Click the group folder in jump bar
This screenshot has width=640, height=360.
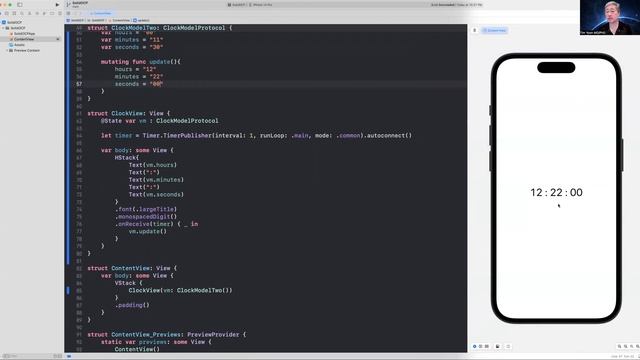click(x=97, y=20)
